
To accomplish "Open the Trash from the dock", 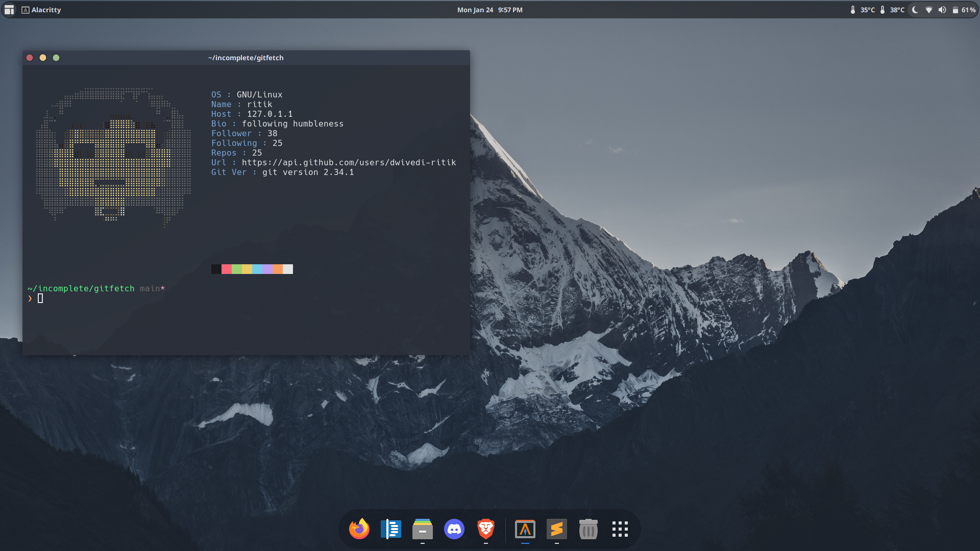I will 589,529.
